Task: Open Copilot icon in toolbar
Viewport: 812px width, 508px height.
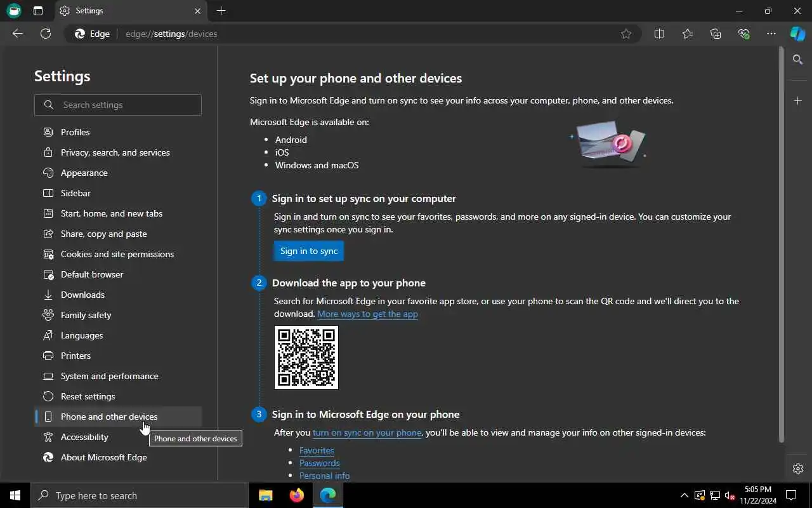Action: [797, 34]
